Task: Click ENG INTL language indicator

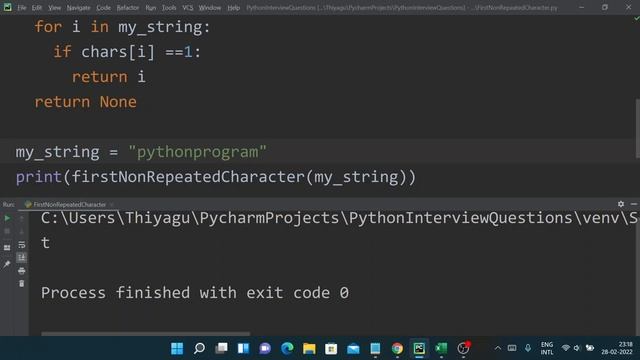Action: point(547,348)
